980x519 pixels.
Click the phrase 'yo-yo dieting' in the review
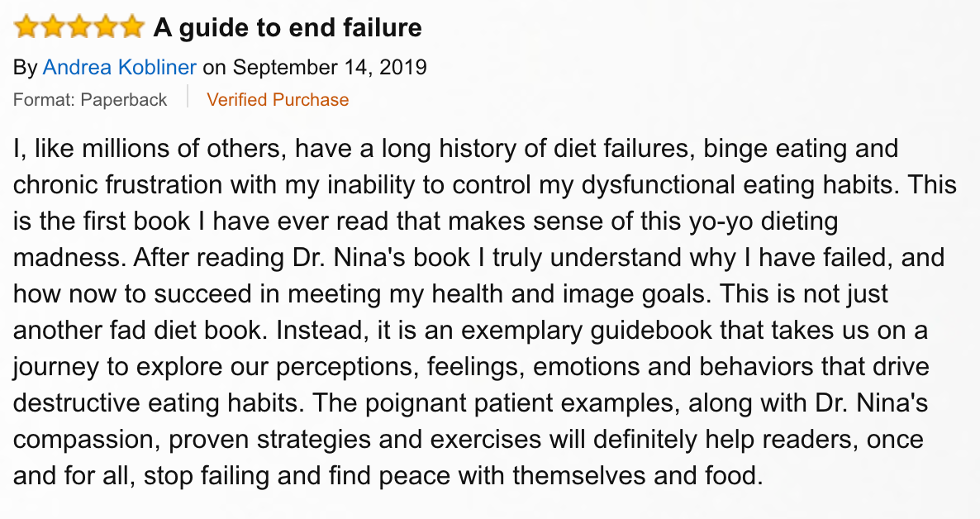764,221
